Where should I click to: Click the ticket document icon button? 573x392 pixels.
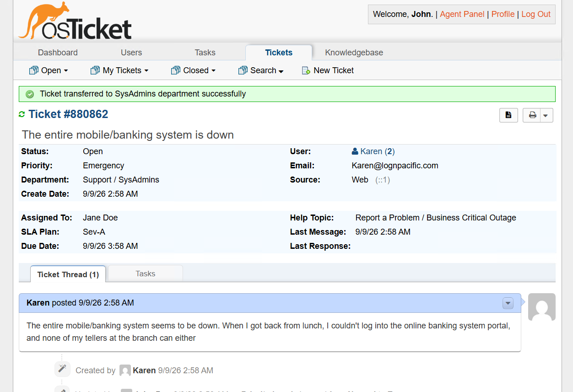[508, 115]
